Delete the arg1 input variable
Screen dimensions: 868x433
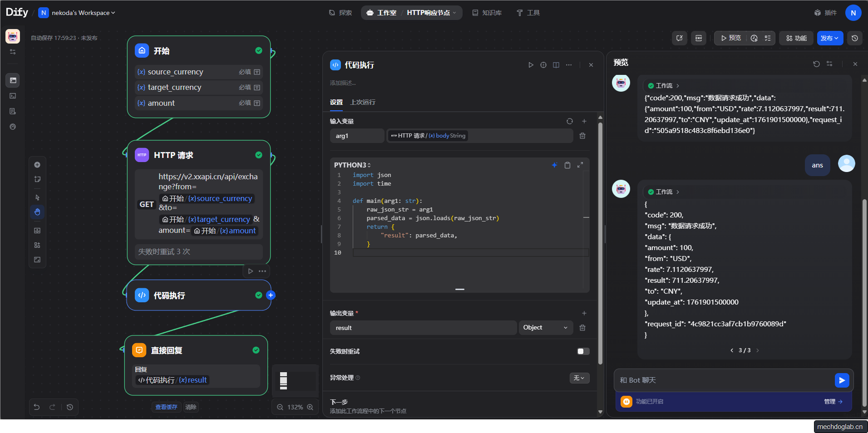click(582, 136)
